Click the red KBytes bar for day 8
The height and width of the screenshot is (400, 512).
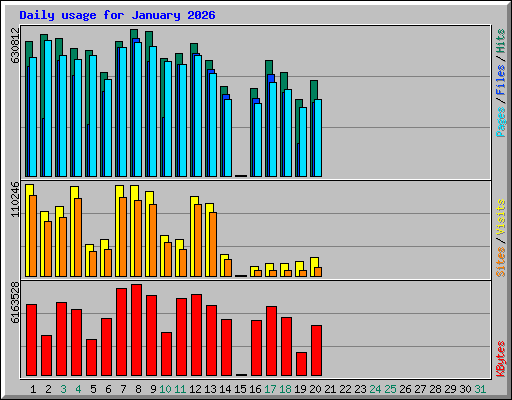pos(136,330)
